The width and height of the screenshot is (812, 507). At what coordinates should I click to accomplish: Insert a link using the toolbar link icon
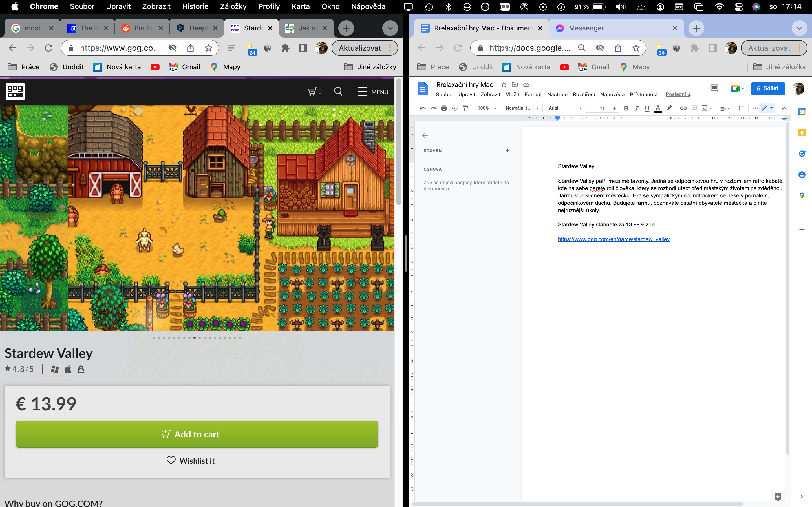click(683, 108)
